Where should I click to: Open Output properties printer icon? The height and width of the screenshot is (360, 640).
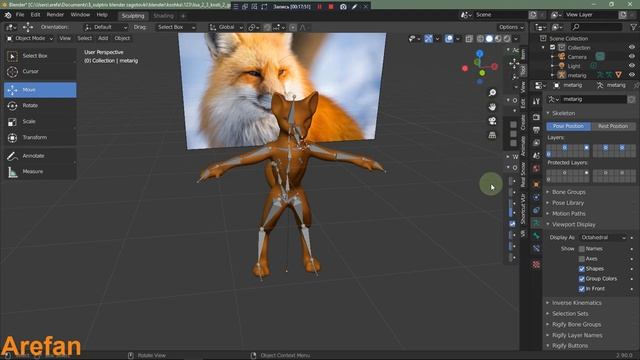[536, 130]
